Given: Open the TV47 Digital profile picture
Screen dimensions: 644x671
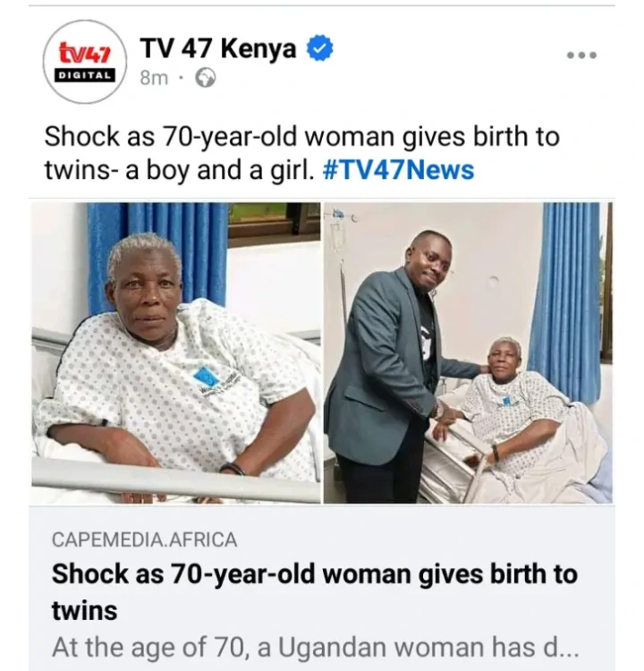Looking at the screenshot, I should coord(86,62).
